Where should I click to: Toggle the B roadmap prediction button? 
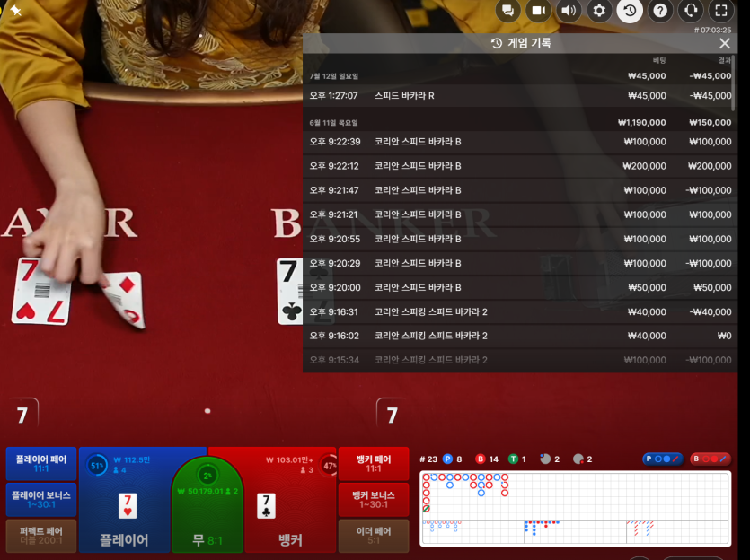[710, 459]
